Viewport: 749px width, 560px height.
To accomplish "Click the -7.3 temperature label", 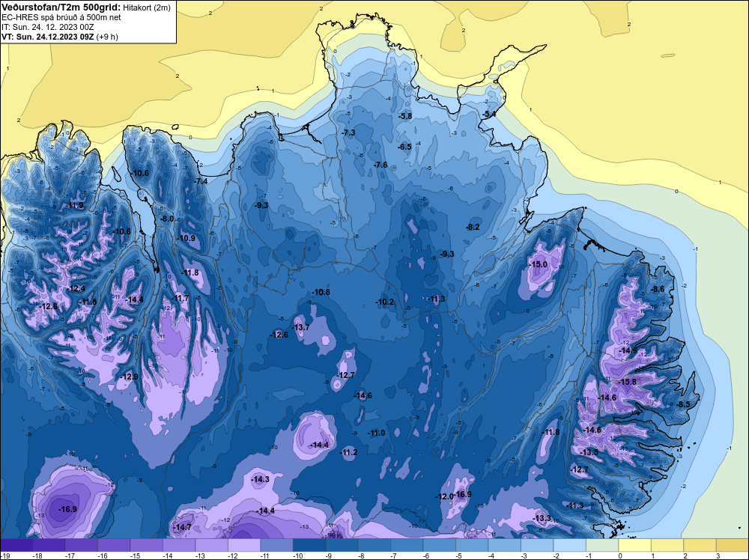I will [x=349, y=133].
